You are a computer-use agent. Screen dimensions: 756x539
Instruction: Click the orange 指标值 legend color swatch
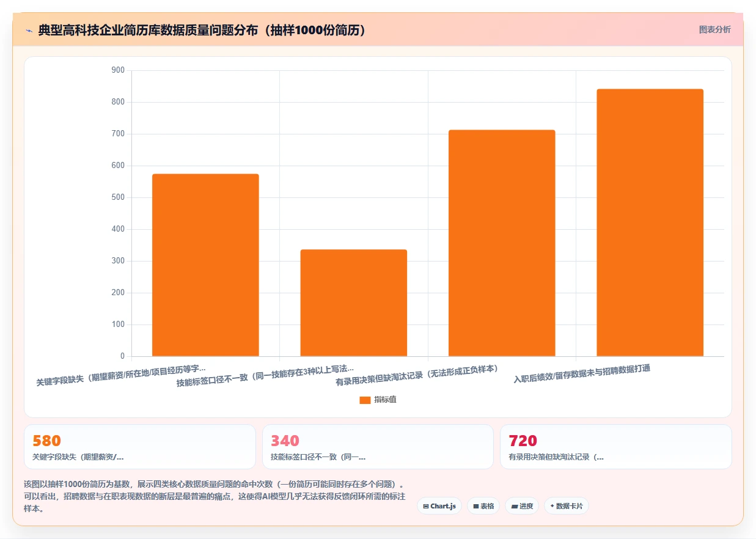tap(365, 400)
